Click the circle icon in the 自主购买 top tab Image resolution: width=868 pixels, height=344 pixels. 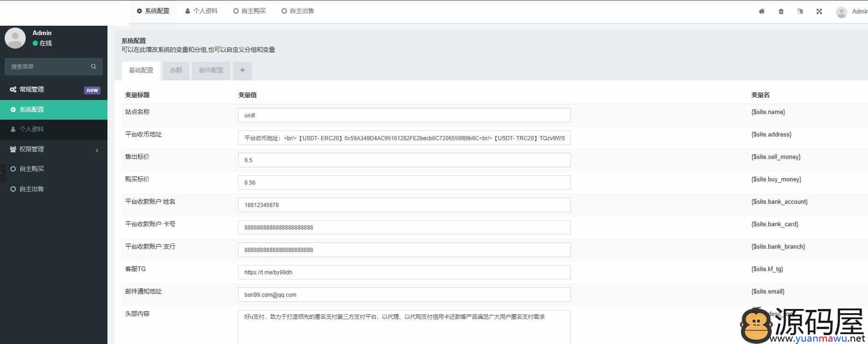click(236, 11)
